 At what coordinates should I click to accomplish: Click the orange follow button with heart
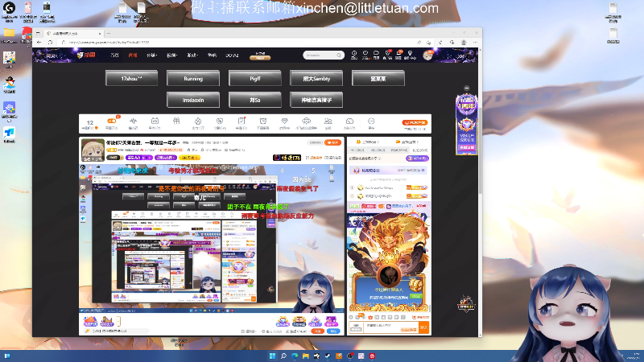tap(332, 142)
